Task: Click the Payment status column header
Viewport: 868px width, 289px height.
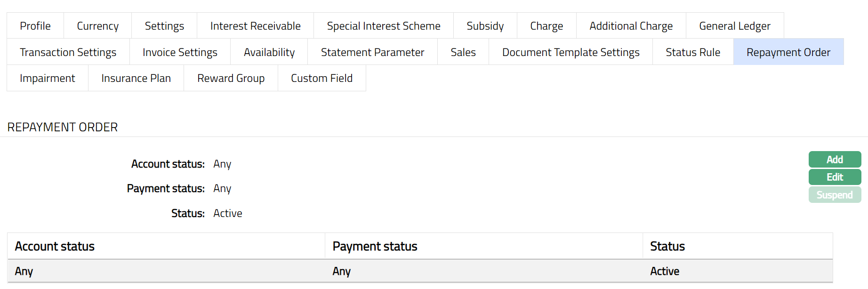Action: 375,246
